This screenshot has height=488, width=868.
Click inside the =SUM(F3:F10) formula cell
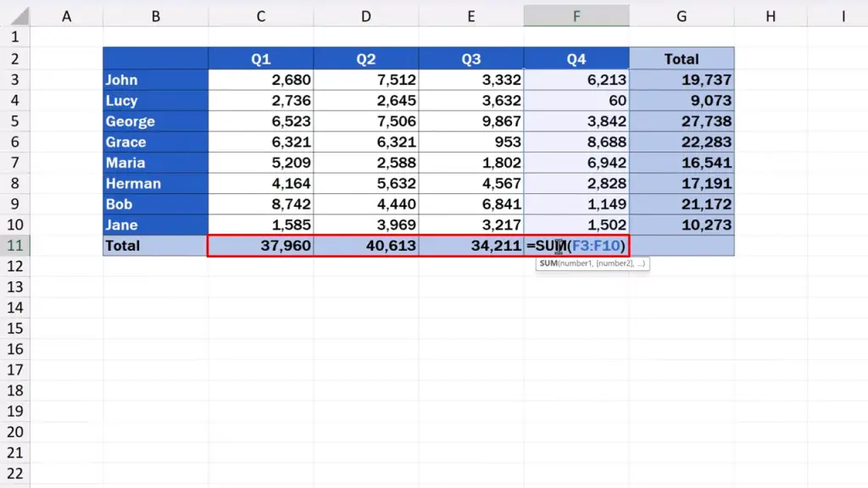coord(576,246)
